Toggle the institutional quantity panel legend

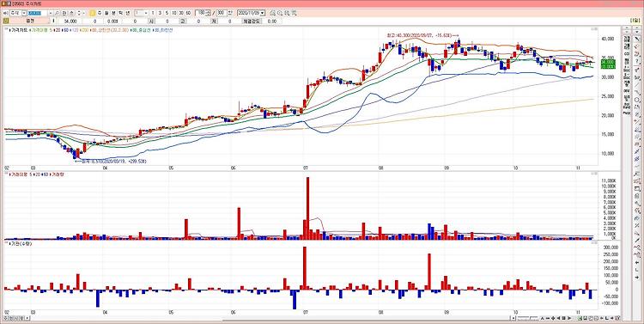(21, 243)
